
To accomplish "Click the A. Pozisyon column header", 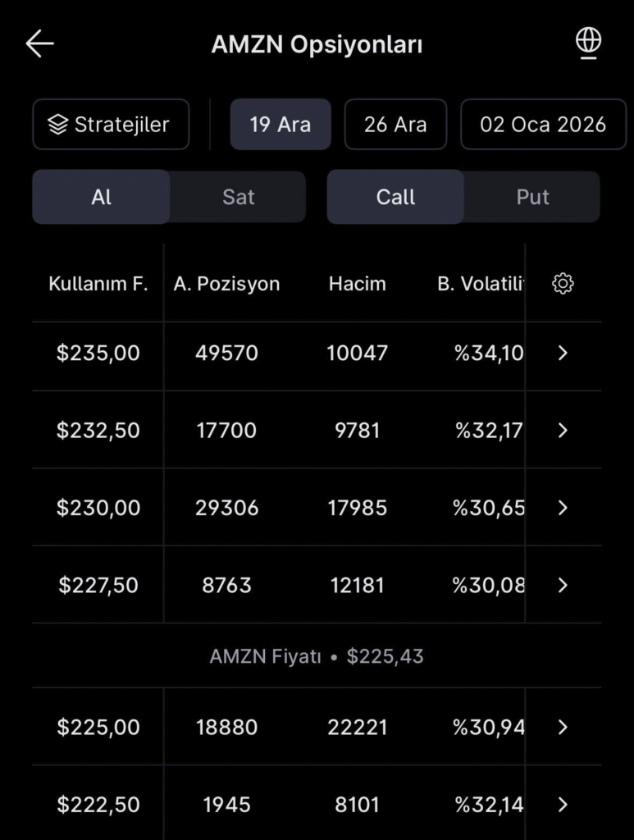I will tap(226, 284).
